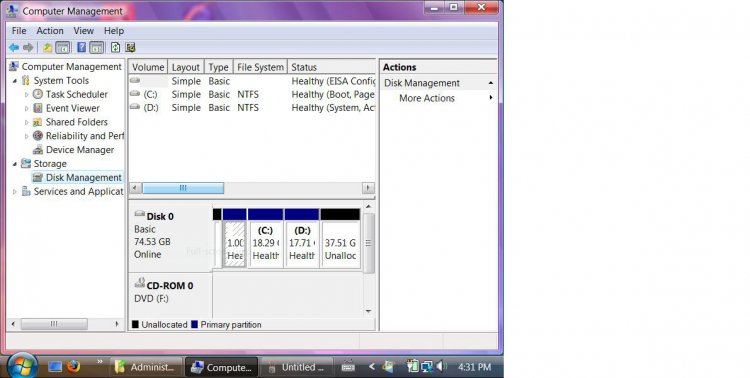Click the Device Manager icon in tree
This screenshot has width=750, height=378.
point(38,150)
